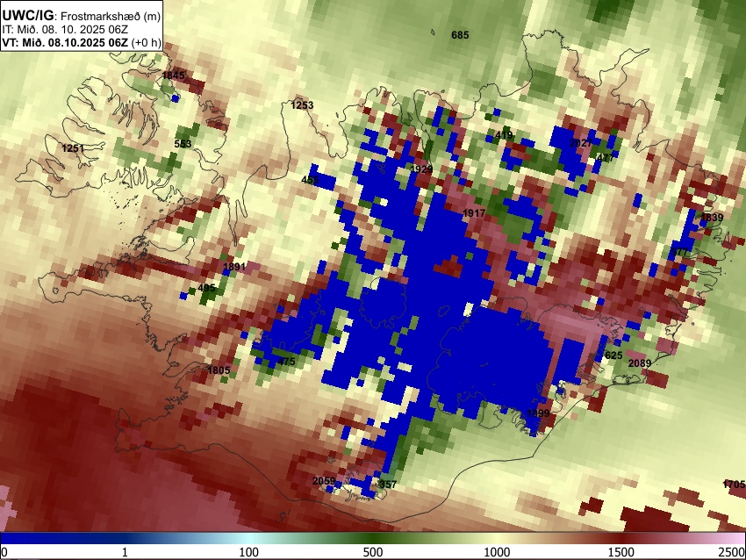Click the 495 value label on the map
The image size is (746, 560).
pyautogui.click(x=206, y=287)
